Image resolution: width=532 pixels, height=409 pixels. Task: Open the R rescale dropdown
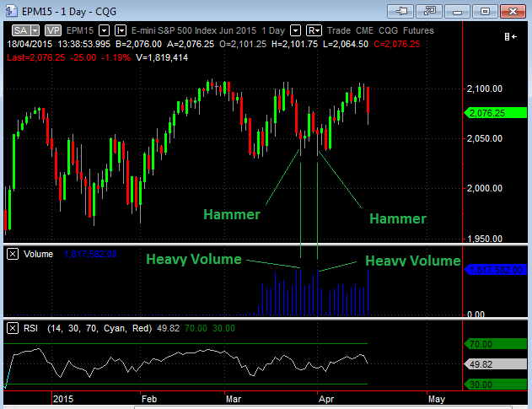[x=314, y=30]
